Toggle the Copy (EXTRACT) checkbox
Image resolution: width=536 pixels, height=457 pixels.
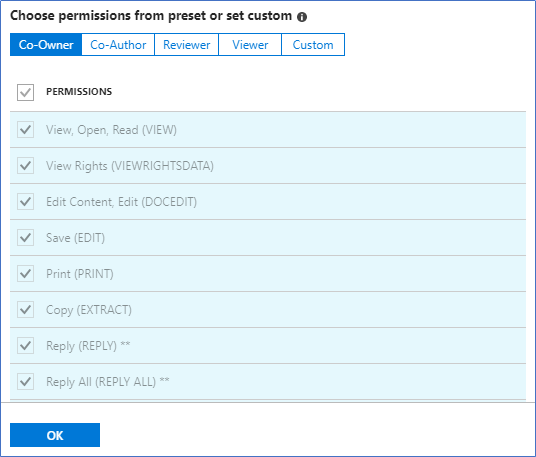coord(26,310)
